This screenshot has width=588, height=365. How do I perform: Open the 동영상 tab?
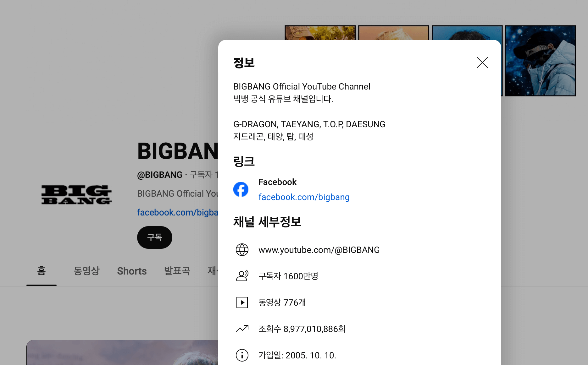coord(86,271)
